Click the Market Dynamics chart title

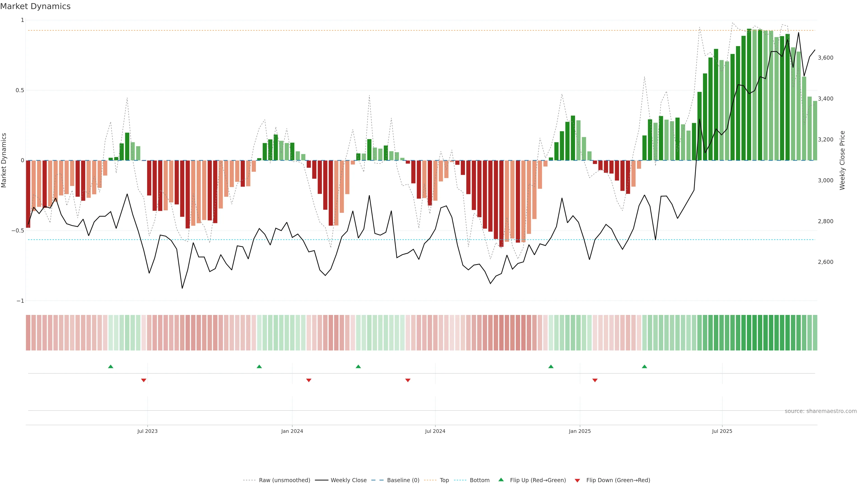[35, 6]
